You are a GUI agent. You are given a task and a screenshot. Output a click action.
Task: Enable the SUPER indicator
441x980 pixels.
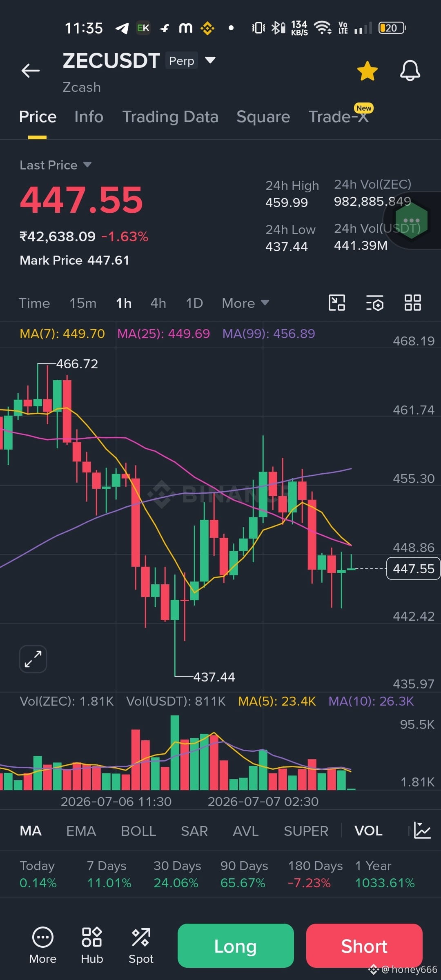point(306,831)
